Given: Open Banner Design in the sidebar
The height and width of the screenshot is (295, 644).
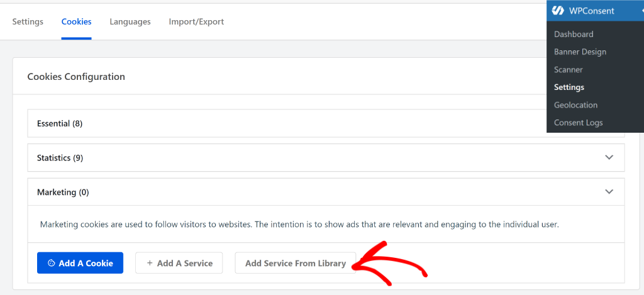Looking at the screenshot, I should [580, 52].
